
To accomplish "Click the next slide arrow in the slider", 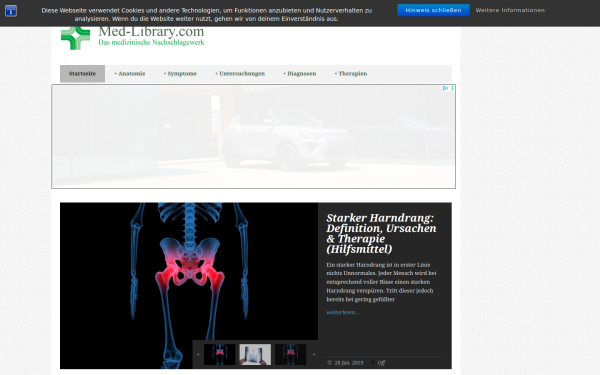I will (x=314, y=354).
